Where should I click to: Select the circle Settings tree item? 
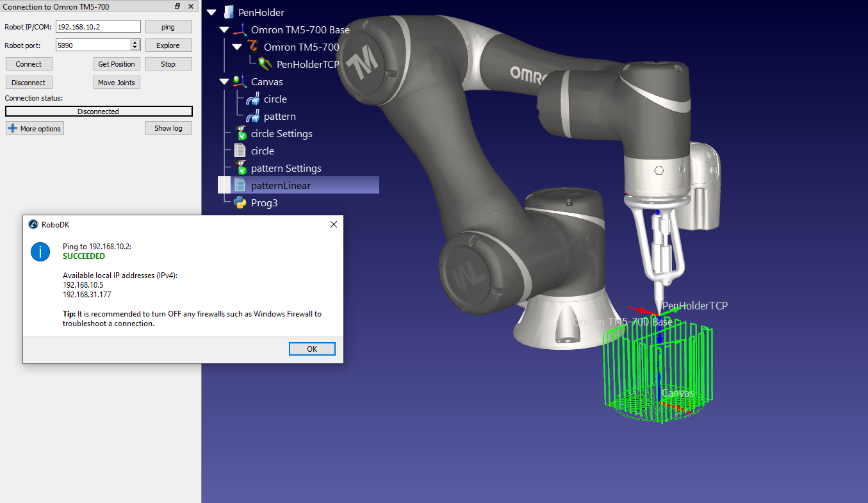click(281, 134)
